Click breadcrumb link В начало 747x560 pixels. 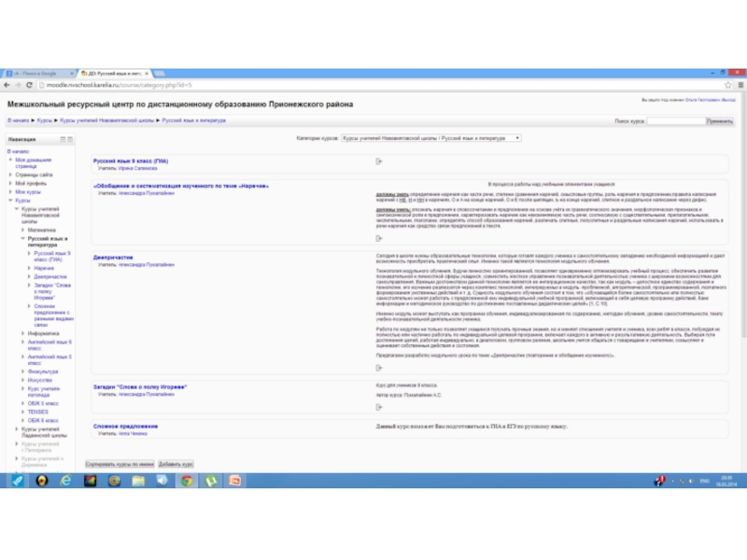click(x=18, y=120)
